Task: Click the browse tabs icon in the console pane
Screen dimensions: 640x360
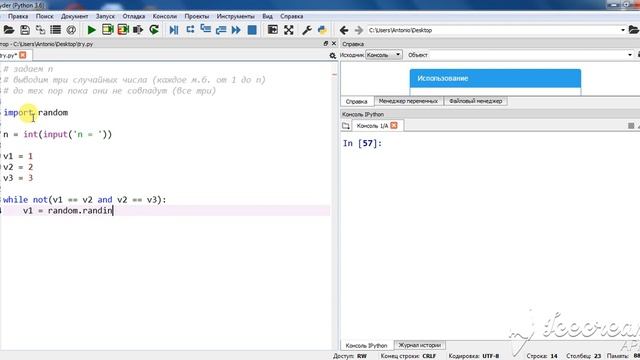Action: pos(346,126)
